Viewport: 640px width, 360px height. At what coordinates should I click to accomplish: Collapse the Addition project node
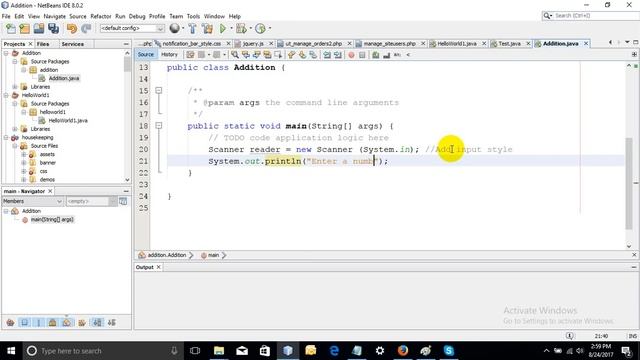[6, 53]
